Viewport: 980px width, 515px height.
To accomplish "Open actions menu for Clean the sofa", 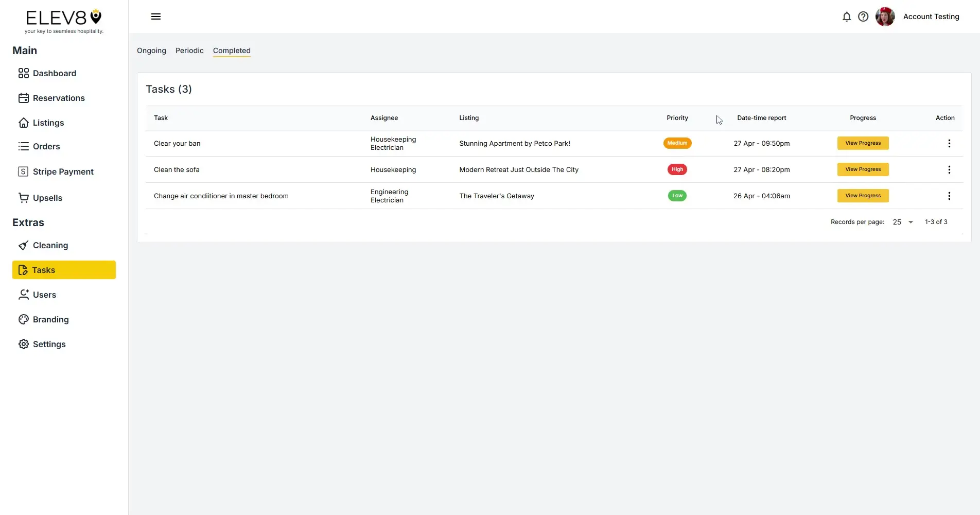I will pos(949,169).
